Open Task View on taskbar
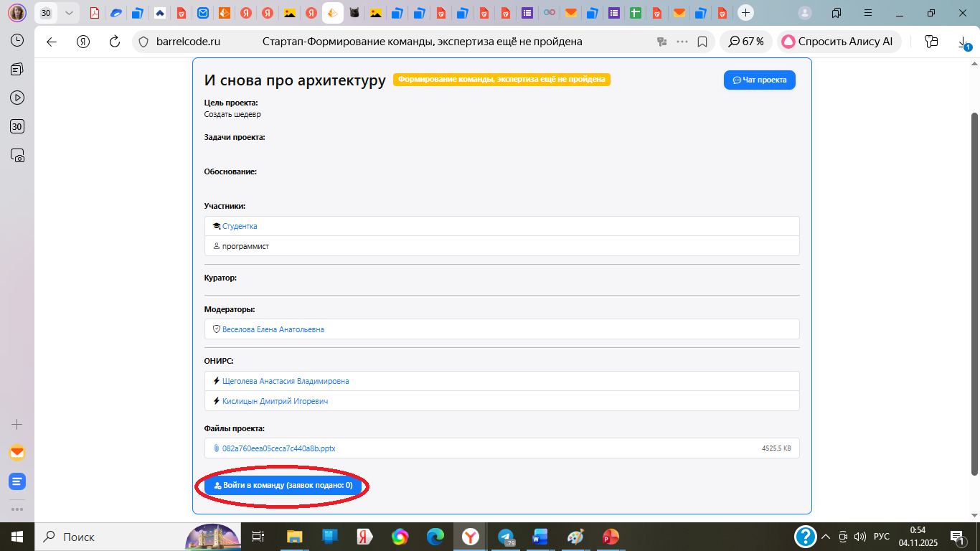 pos(258,537)
